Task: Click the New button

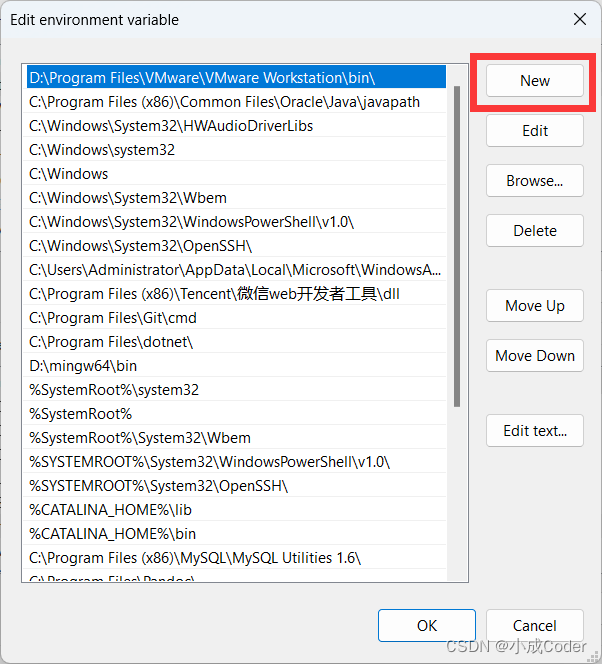Action: click(535, 81)
